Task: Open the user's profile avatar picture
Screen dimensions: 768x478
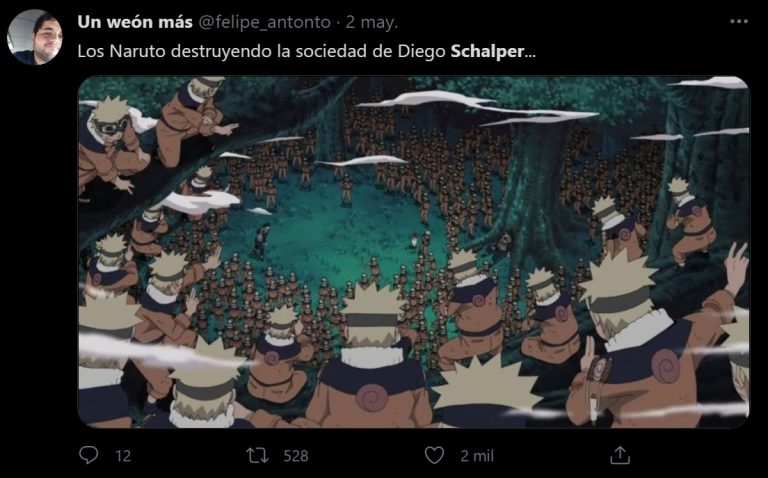Action: (x=35, y=37)
